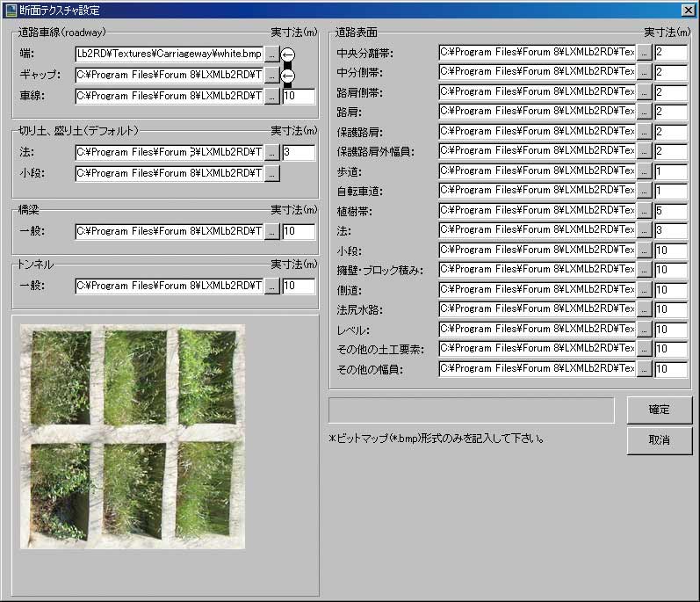Browse for 側道 texture
The height and width of the screenshot is (602, 700).
coord(644,290)
